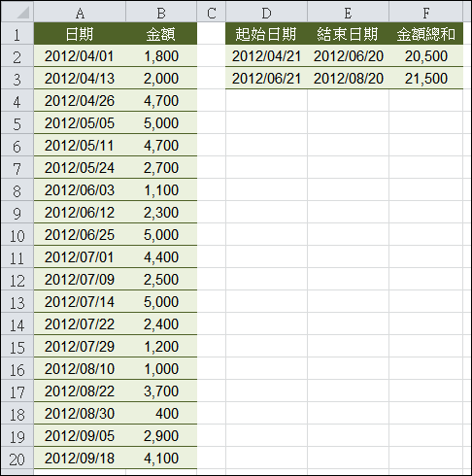Click amount cell 400
The height and width of the screenshot is (476, 472).
click(161, 414)
